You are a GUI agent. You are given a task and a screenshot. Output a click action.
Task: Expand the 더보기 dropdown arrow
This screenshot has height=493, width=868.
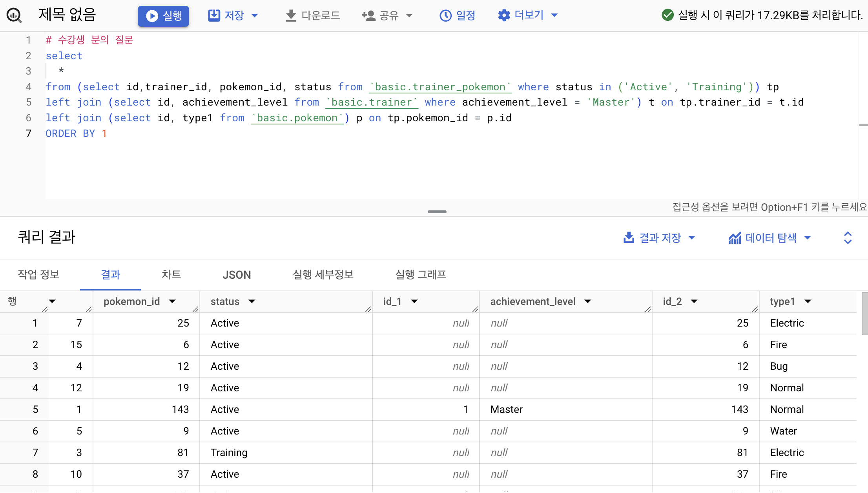pyautogui.click(x=554, y=15)
